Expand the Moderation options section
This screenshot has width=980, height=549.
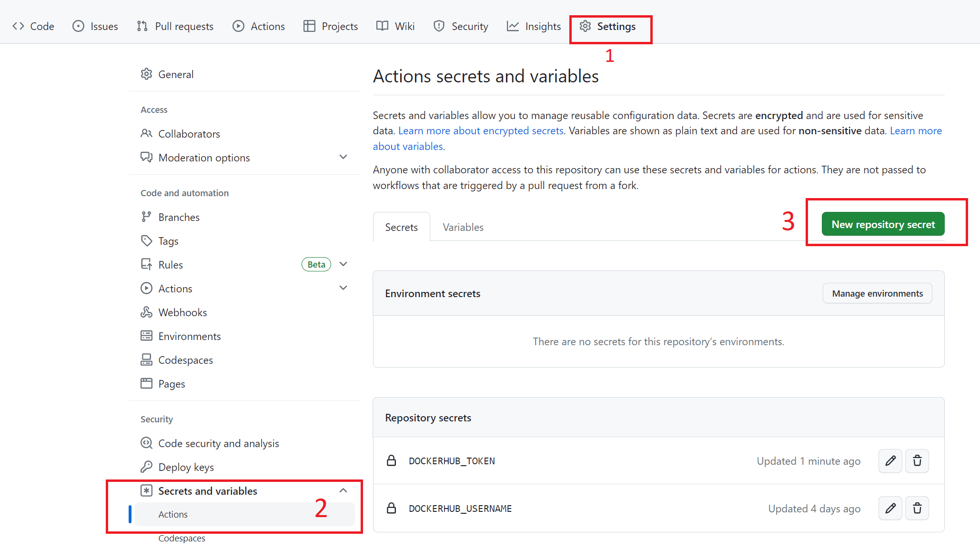[x=344, y=157]
